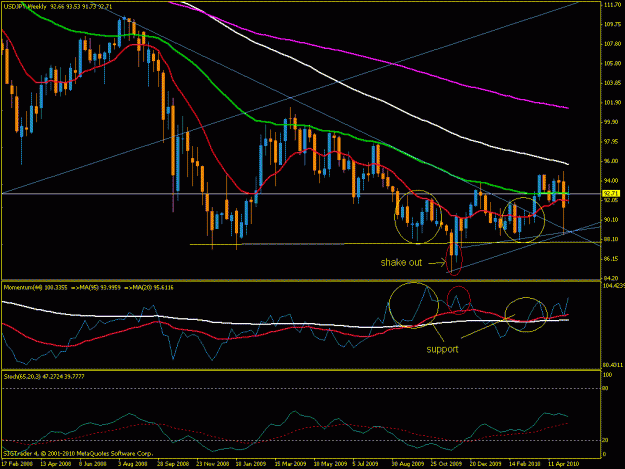
Task: Click the 20 Dec 2009 date label
Action: coord(485,464)
